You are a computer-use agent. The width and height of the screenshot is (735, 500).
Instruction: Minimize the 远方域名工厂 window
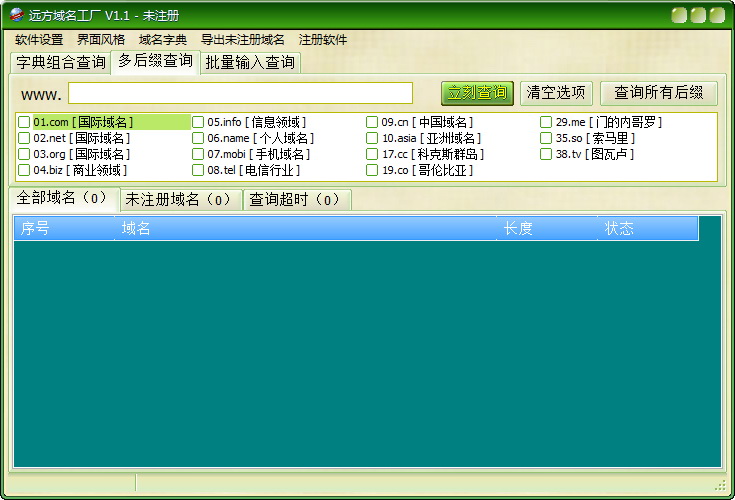(x=679, y=15)
